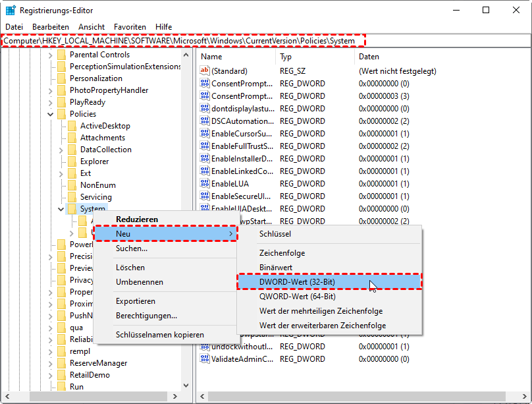Click the DWORD icon next to EnableLinkedCo…

[x=205, y=171]
